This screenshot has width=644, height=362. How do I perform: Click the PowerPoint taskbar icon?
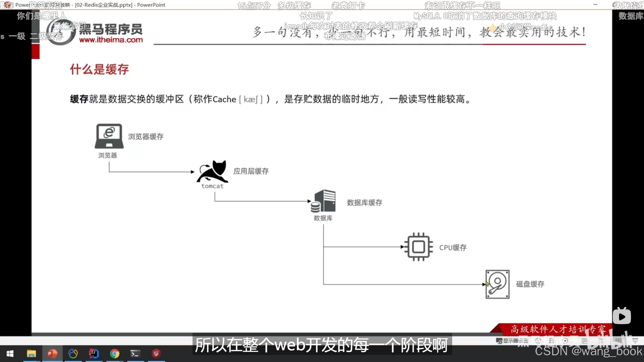pos(52,354)
